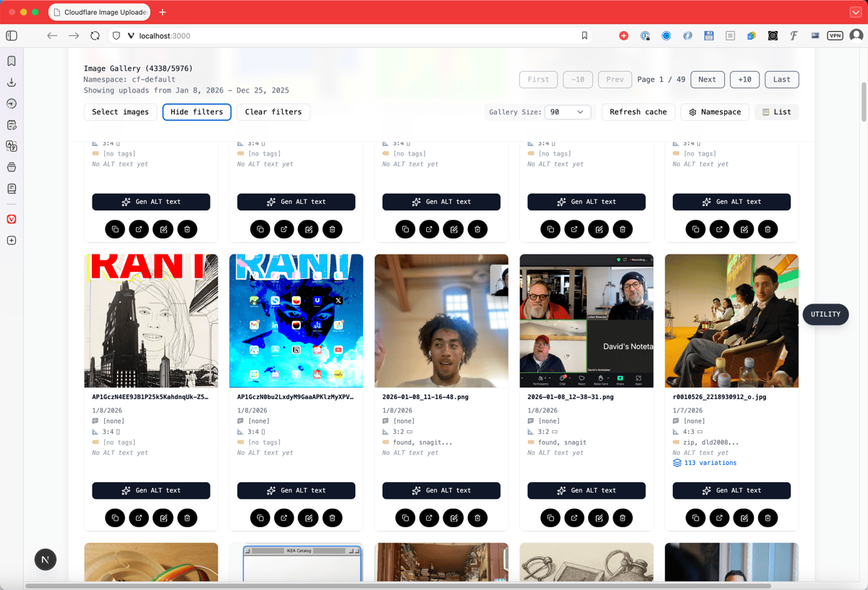The height and width of the screenshot is (590, 868).
Task: Expand the UTILITY side panel
Action: (825, 315)
